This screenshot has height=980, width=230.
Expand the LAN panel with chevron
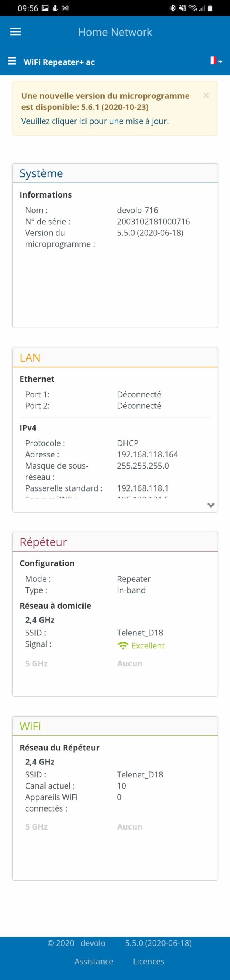[210, 505]
